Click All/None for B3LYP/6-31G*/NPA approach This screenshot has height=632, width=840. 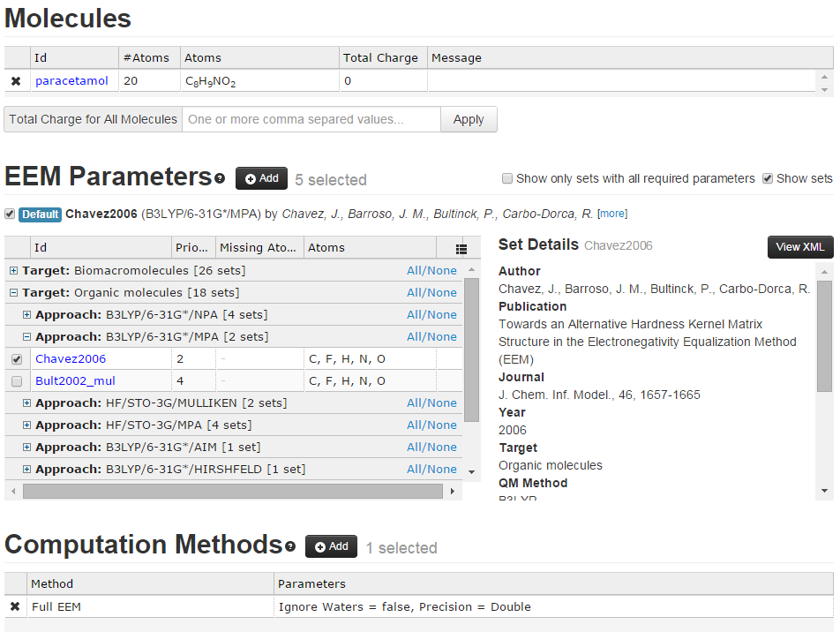tap(431, 314)
